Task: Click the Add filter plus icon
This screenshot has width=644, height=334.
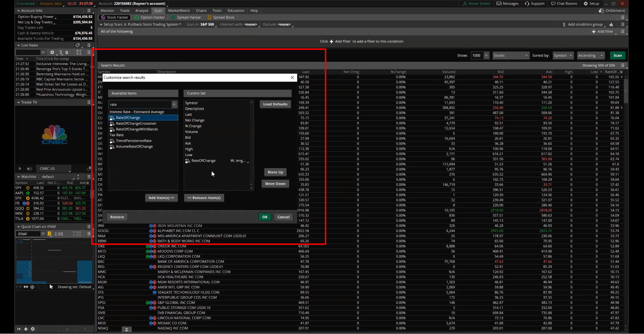Action: click(594, 31)
